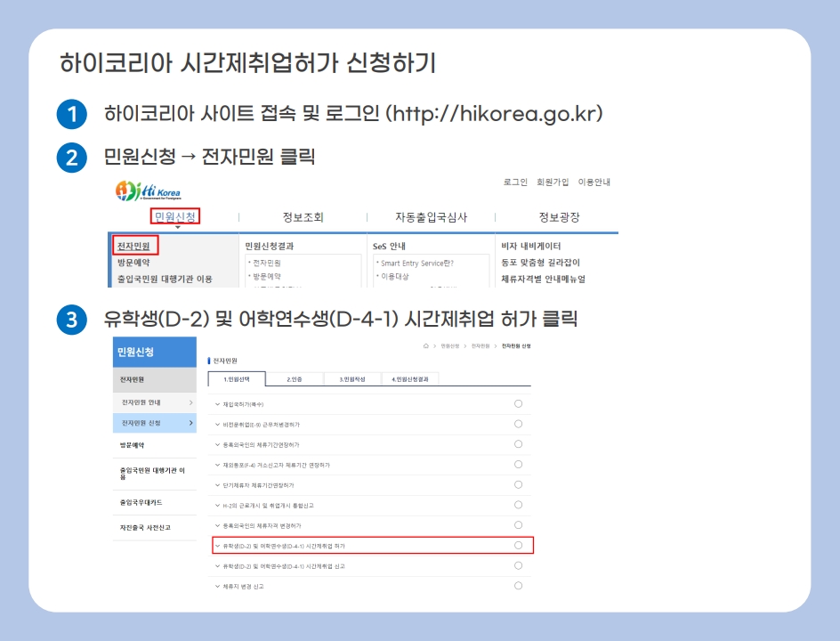This screenshot has height=641, width=840.
Task: Open 자진출국 사전신고 in the sidebar
Action: pyautogui.click(x=145, y=527)
